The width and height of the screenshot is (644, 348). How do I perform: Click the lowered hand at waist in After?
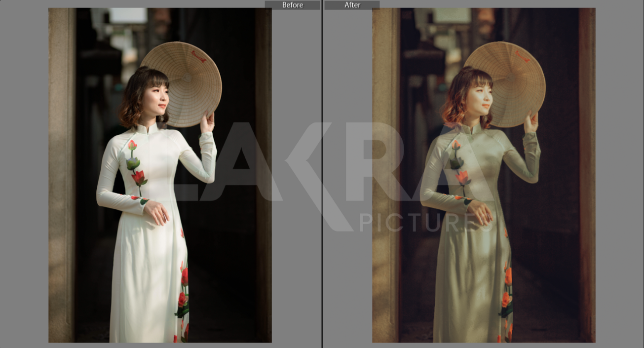481,213
